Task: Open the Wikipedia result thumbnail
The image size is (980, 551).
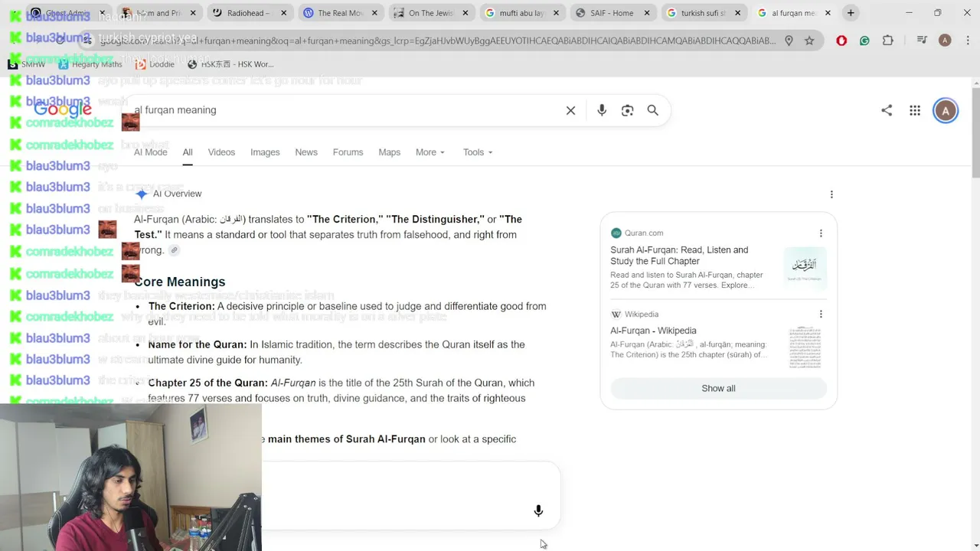Action: click(x=805, y=348)
